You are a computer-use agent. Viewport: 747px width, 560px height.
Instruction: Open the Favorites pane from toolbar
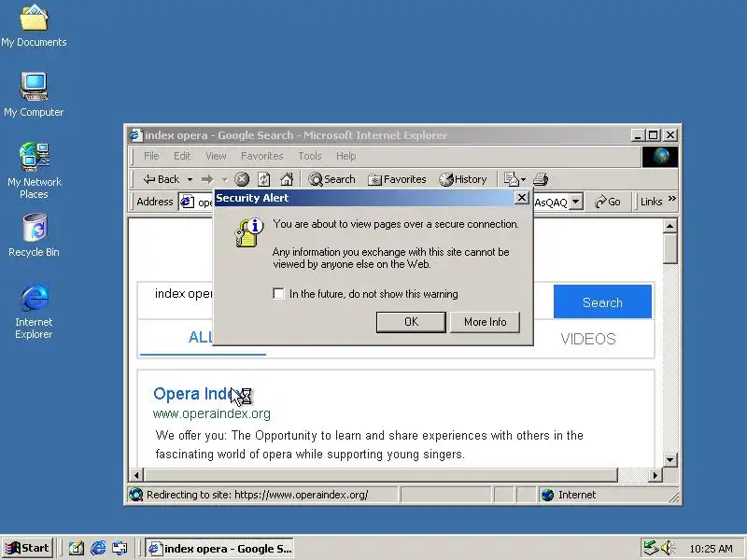pyautogui.click(x=397, y=179)
